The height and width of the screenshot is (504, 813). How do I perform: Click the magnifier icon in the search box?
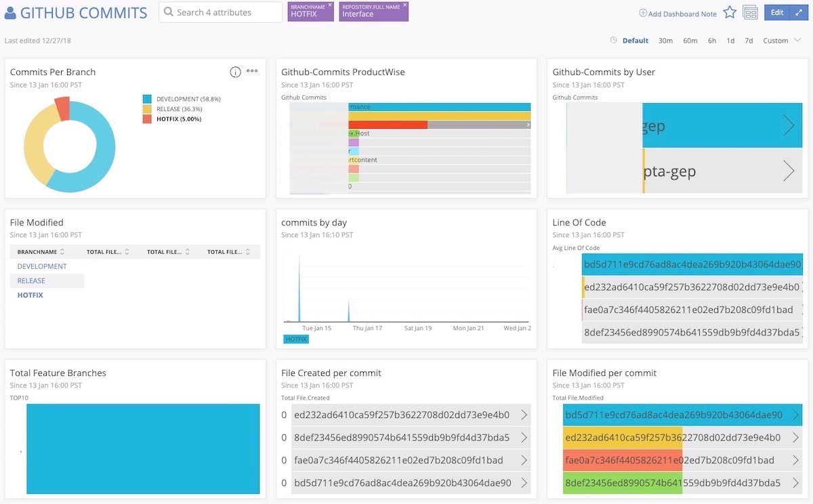click(x=169, y=12)
